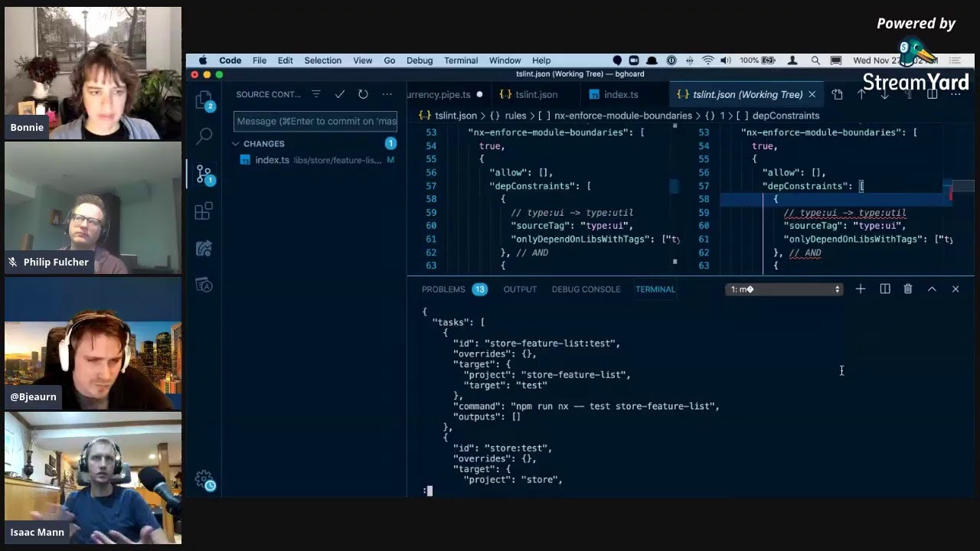Toggle Source Control view as list icon
980x551 pixels.
315,94
